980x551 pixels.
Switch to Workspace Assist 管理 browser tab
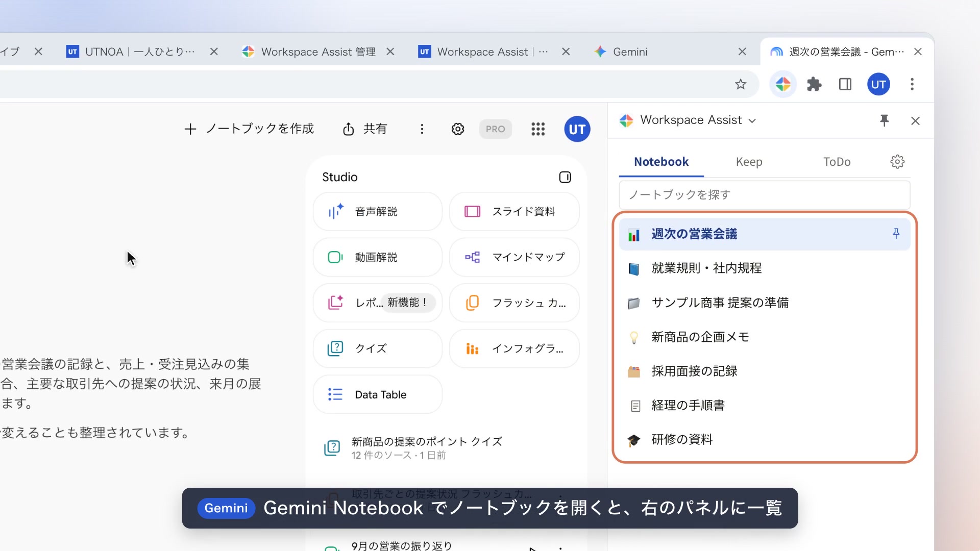coord(318,52)
